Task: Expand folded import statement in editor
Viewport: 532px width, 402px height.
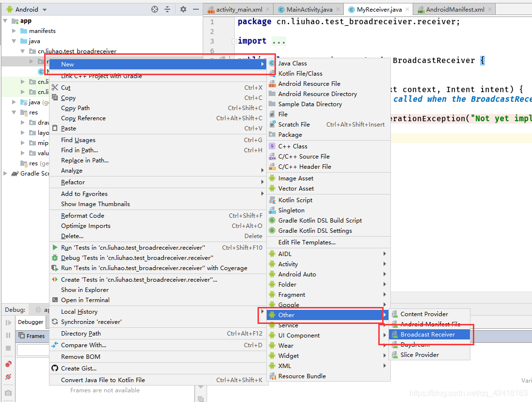Action: (x=234, y=41)
